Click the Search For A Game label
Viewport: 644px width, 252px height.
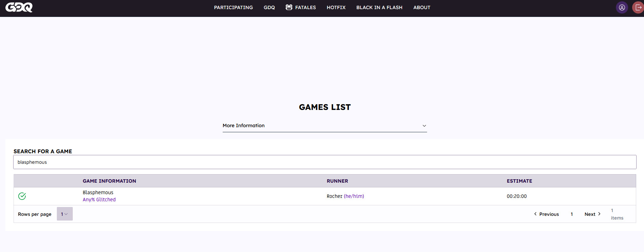pos(43,151)
